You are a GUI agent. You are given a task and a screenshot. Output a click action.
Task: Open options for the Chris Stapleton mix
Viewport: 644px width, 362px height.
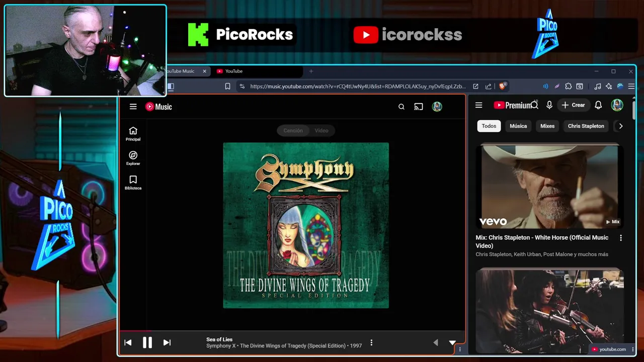620,238
